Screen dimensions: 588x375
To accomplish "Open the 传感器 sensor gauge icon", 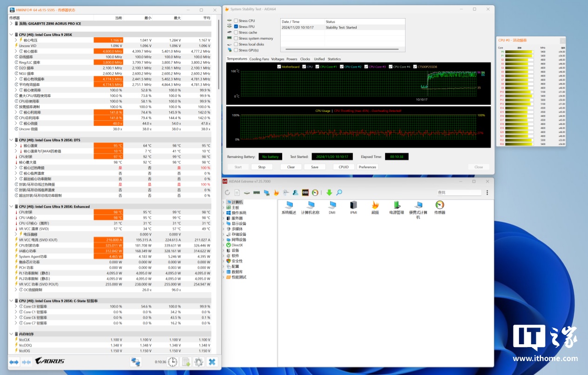I will (x=439, y=205).
